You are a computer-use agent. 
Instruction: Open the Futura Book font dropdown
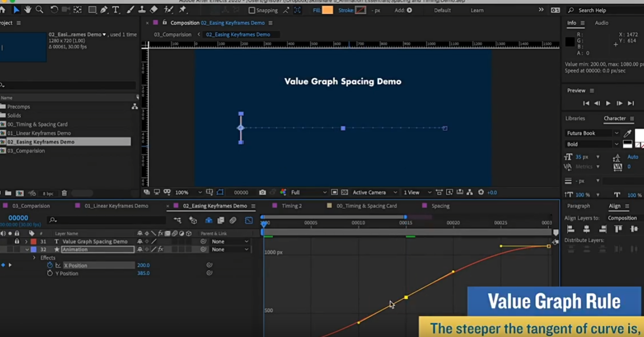616,133
